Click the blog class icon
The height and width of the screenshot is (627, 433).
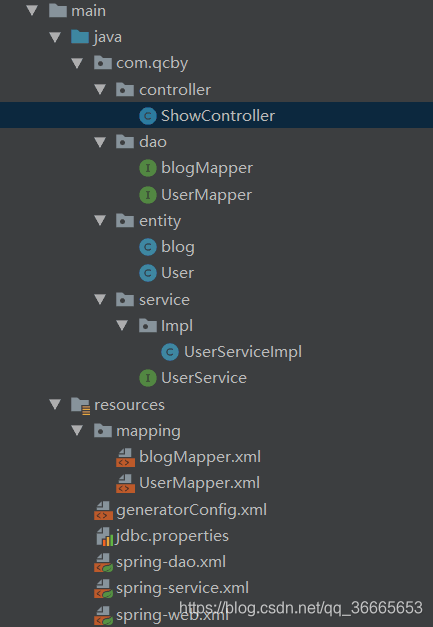pyautogui.click(x=148, y=247)
